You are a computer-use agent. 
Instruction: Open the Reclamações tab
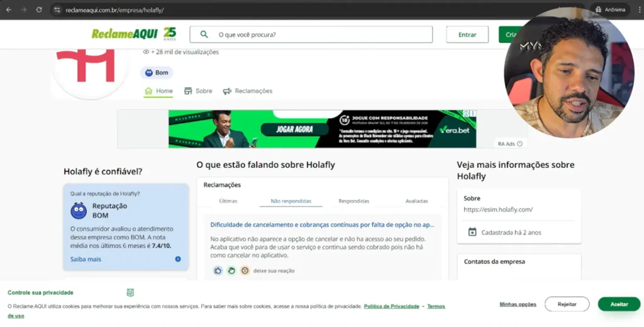point(248,91)
